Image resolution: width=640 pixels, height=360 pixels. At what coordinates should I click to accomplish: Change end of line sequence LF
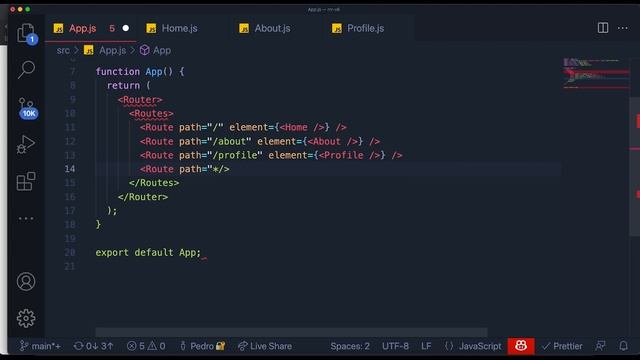[426, 346]
